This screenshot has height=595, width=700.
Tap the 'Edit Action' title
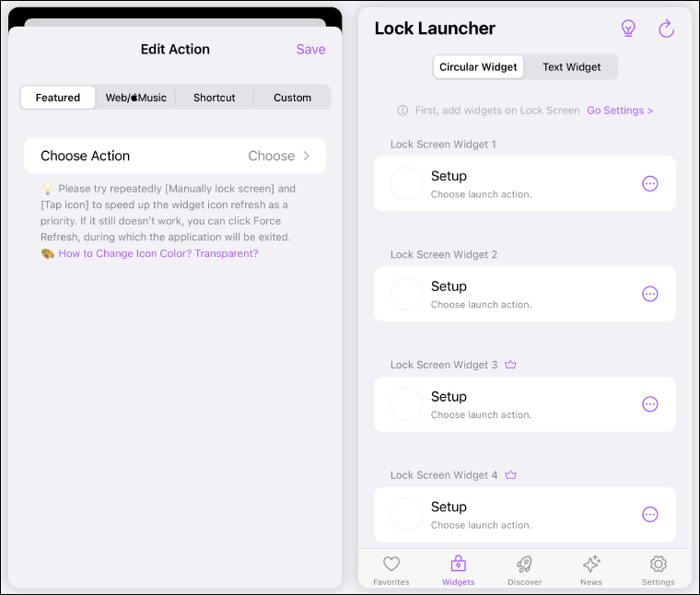click(175, 49)
